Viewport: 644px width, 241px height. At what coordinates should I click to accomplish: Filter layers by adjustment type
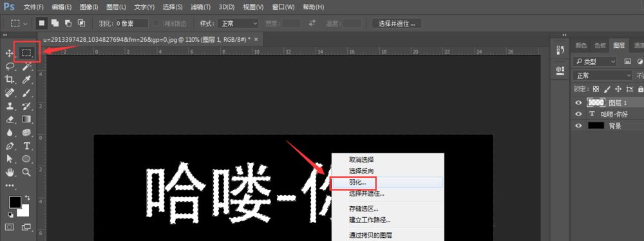[x=639, y=61]
